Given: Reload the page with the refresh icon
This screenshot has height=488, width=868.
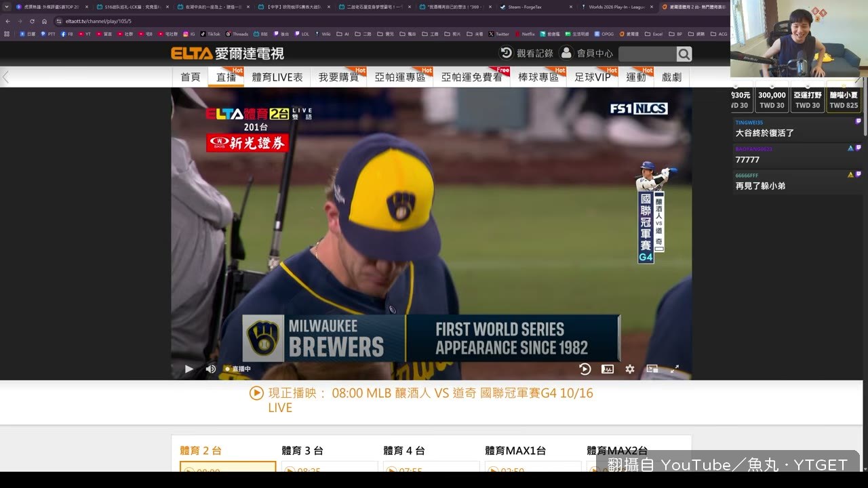Looking at the screenshot, I should click(x=32, y=21).
